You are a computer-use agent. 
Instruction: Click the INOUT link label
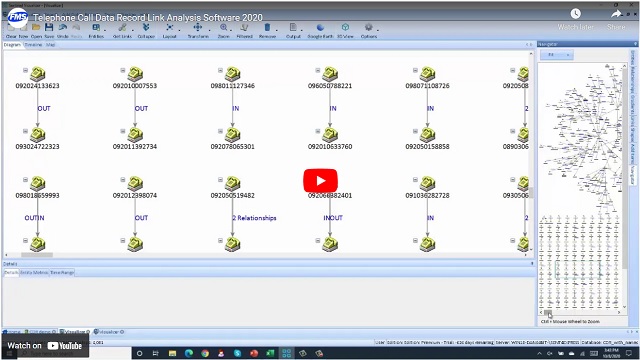point(333,218)
